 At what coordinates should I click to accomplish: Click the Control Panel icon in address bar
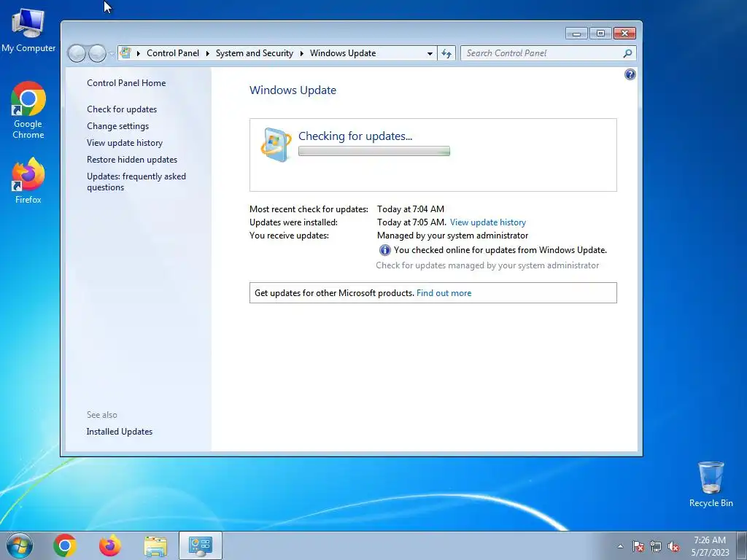click(x=125, y=52)
